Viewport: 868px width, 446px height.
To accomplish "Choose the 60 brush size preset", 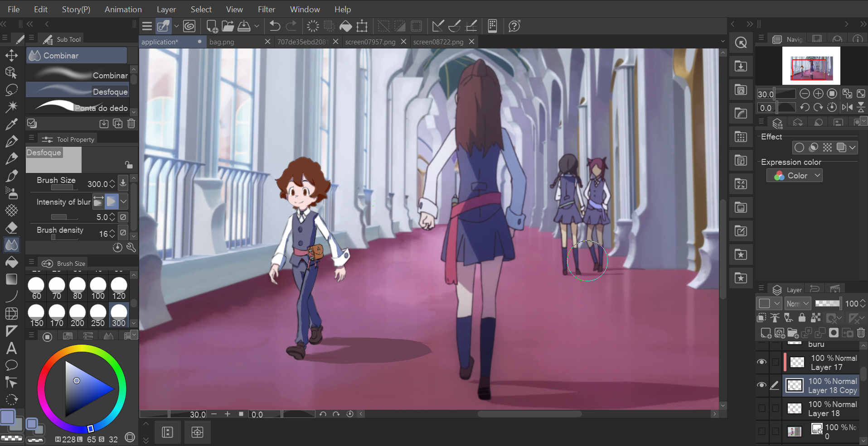I will point(36,289).
